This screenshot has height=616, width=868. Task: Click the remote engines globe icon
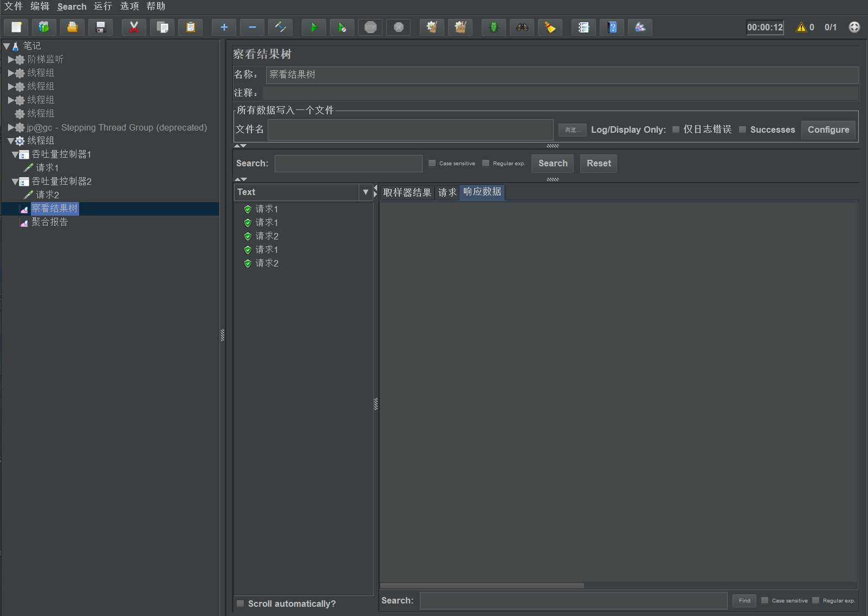click(854, 27)
